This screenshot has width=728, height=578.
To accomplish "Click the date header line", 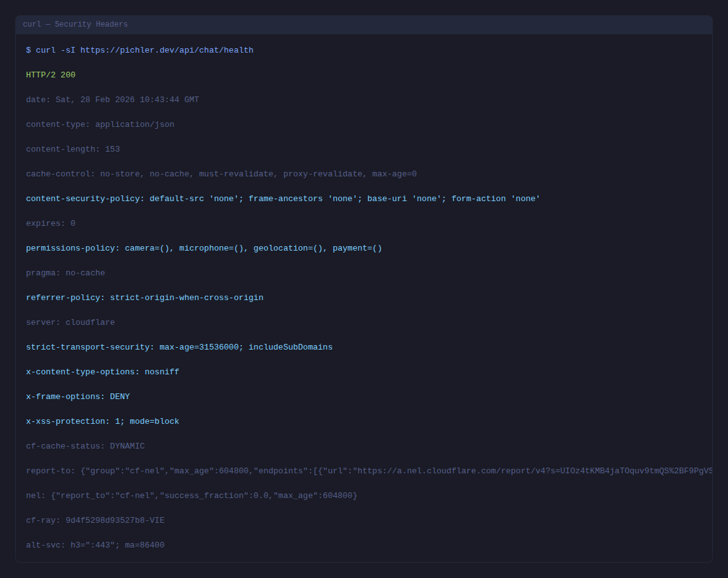I will pos(112,100).
